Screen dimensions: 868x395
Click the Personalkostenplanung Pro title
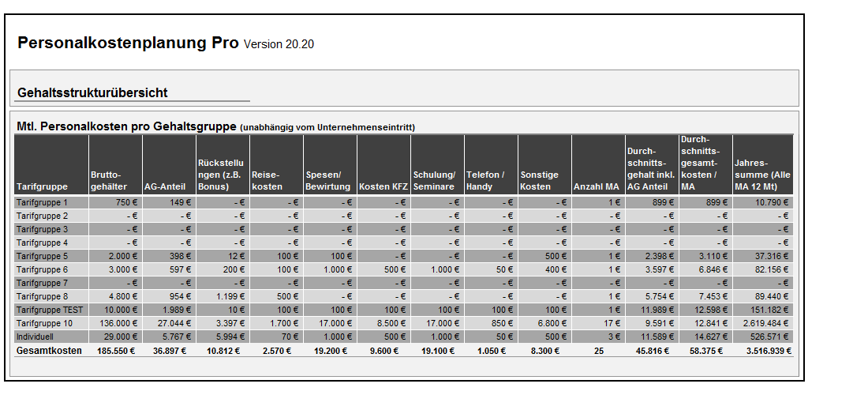point(128,43)
